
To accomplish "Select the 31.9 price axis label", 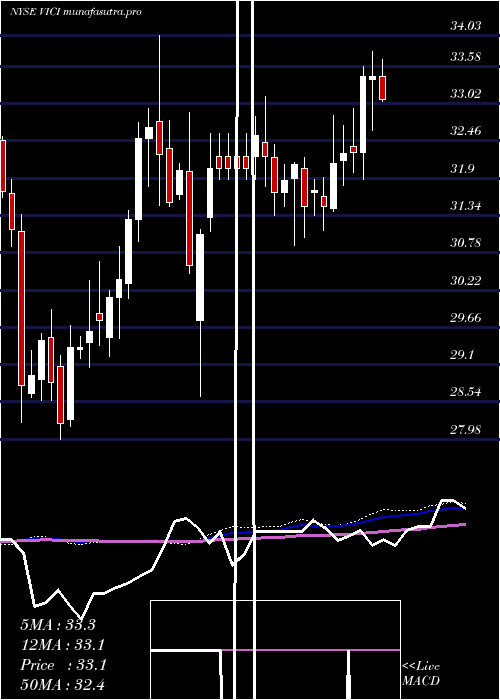I will 462,169.
